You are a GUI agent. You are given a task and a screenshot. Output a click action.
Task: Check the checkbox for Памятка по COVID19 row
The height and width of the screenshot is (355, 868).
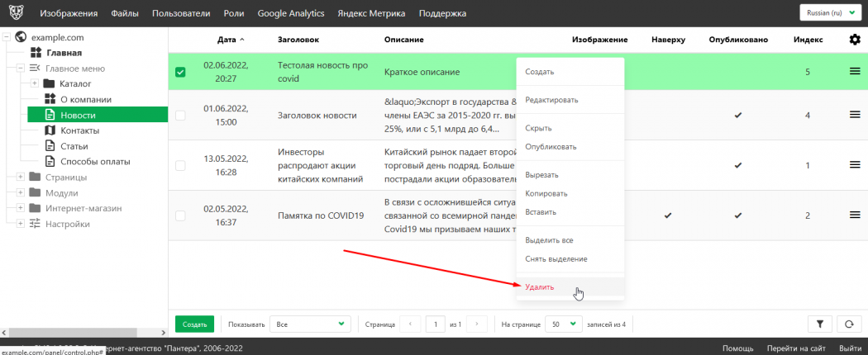coord(180,215)
